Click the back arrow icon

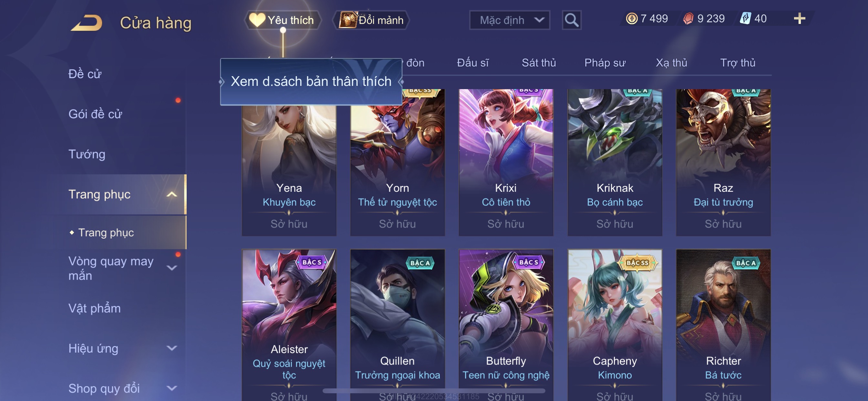[86, 23]
